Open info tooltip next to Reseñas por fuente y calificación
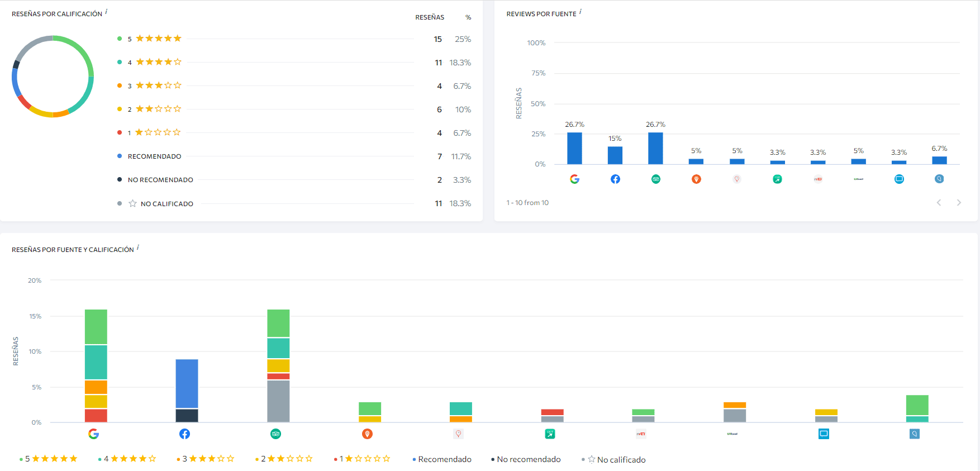This screenshot has height=471, width=980. [x=138, y=248]
